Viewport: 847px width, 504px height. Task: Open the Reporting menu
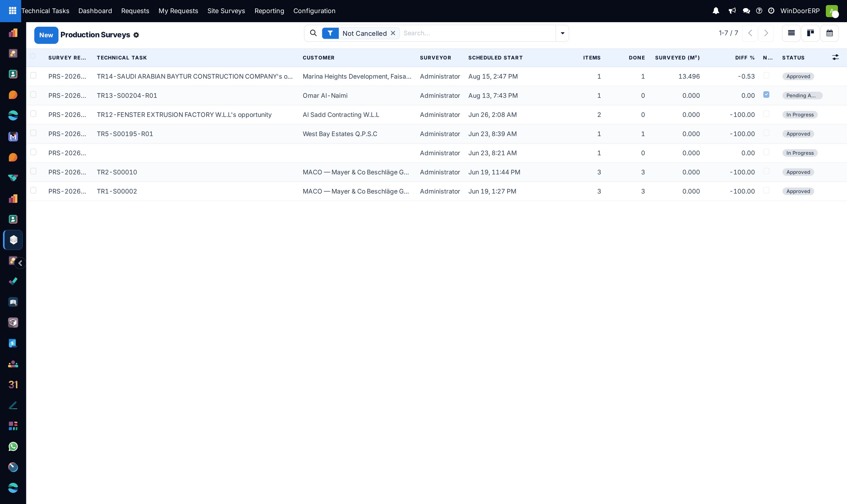269,11
